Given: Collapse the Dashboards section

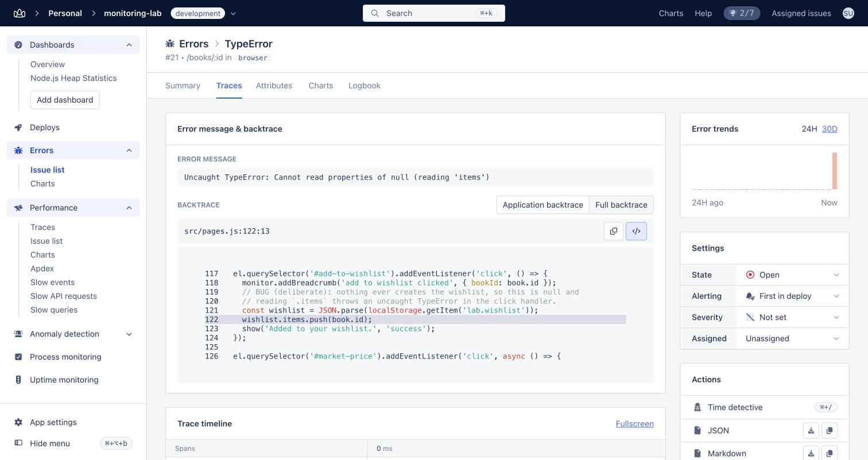Looking at the screenshot, I should pyautogui.click(x=129, y=45).
